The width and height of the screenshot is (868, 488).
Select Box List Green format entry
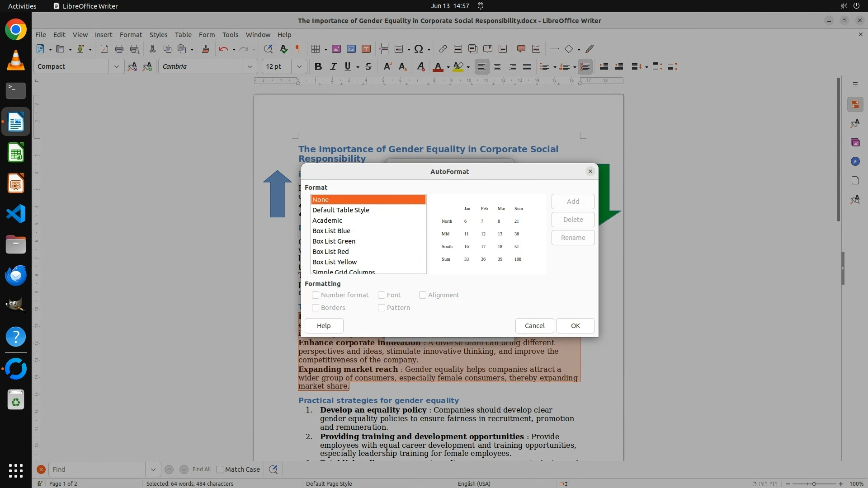(x=334, y=241)
